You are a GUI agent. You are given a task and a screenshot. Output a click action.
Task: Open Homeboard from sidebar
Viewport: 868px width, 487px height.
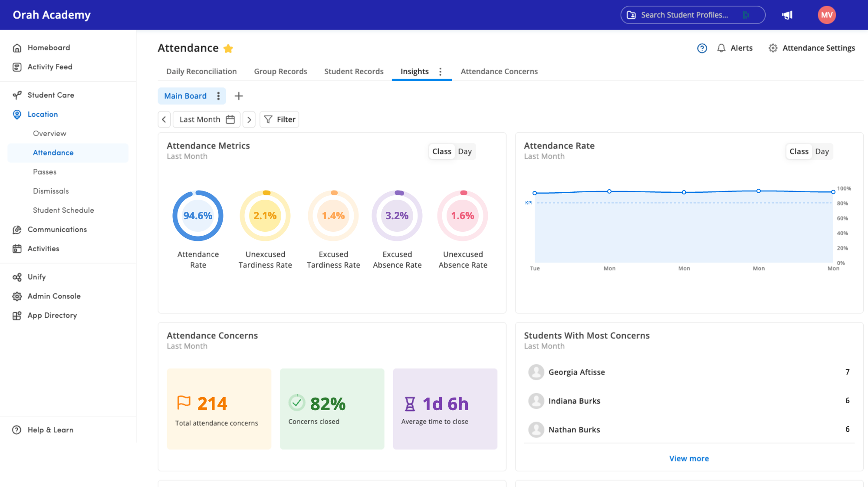pos(49,48)
